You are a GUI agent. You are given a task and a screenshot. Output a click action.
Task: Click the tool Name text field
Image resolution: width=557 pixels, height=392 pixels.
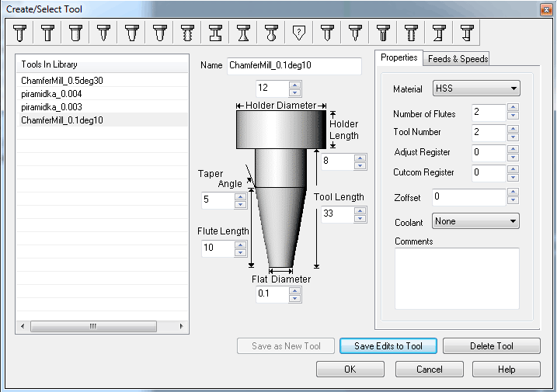294,66
